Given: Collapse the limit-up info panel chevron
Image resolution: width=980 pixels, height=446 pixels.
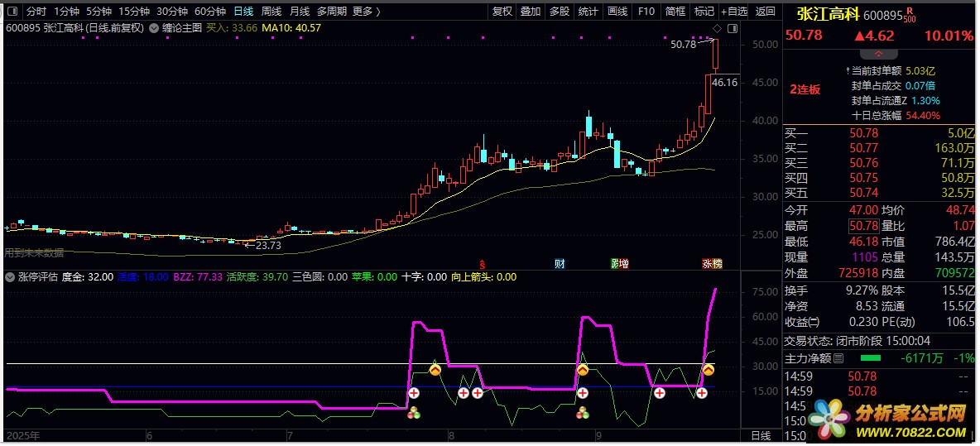Looking at the screenshot, I should (878, 53).
